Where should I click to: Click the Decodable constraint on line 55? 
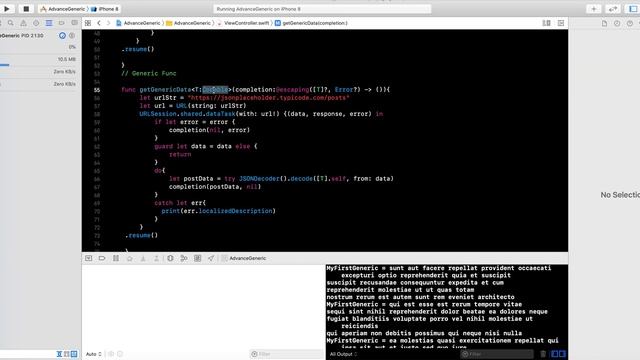pyautogui.click(x=215, y=89)
